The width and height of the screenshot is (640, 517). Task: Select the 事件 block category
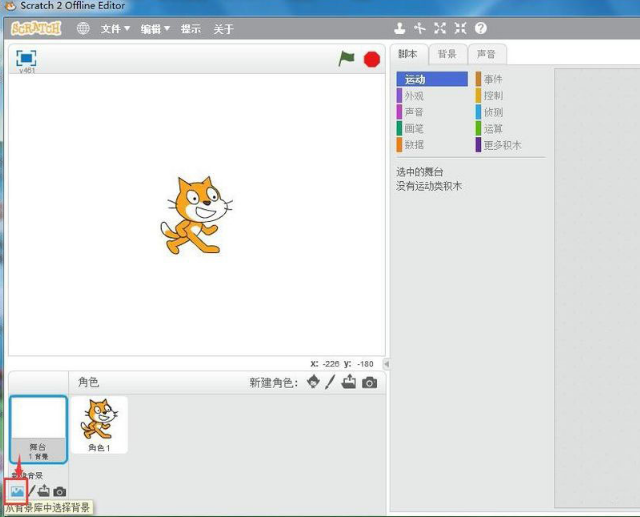510,79
